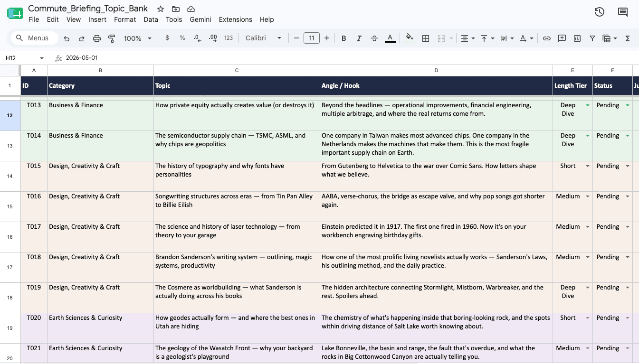The width and height of the screenshot is (639, 364).
Task: Select column D header
Action: (x=436, y=70)
